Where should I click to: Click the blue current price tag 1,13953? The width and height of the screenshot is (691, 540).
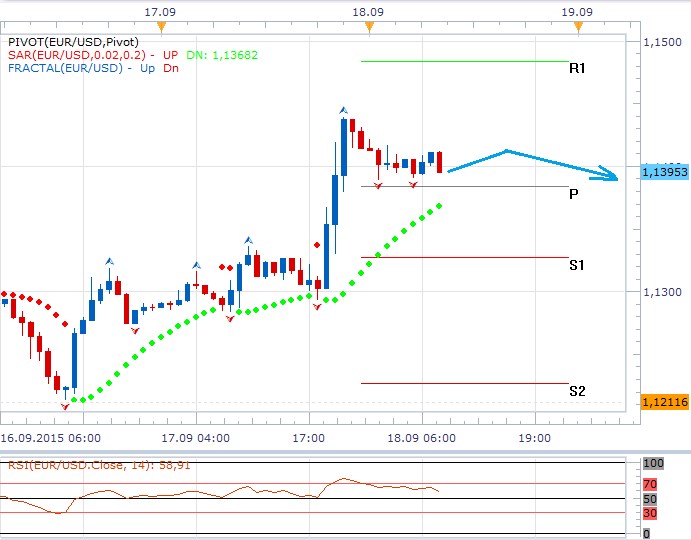(x=663, y=172)
